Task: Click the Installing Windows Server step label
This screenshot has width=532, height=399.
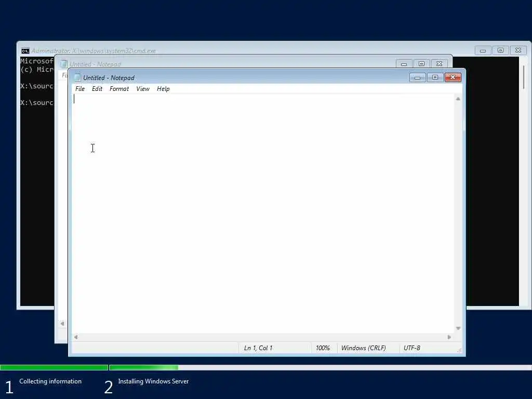Action: [153, 381]
